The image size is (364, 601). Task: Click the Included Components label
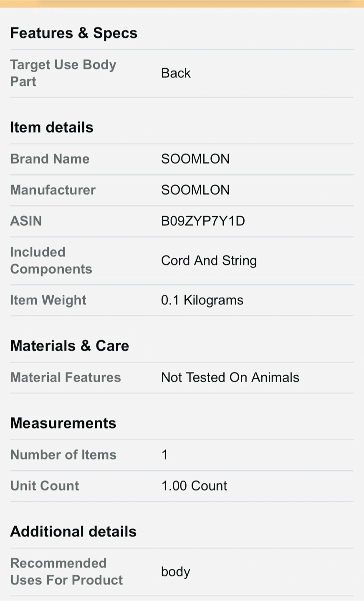(51, 260)
